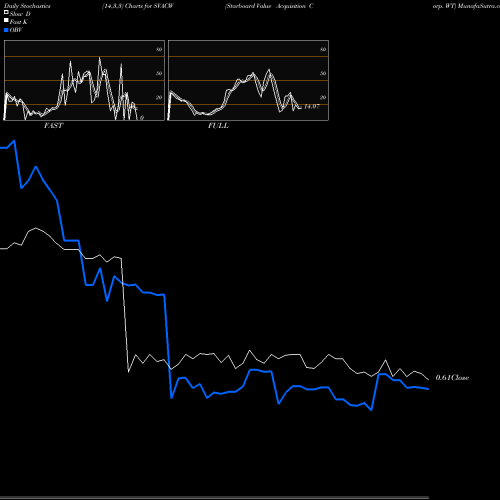Click the blue OBV legend swatch

(6, 30)
